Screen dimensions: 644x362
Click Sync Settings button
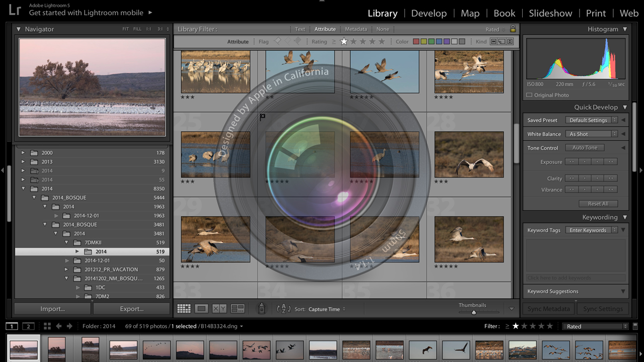point(603,309)
